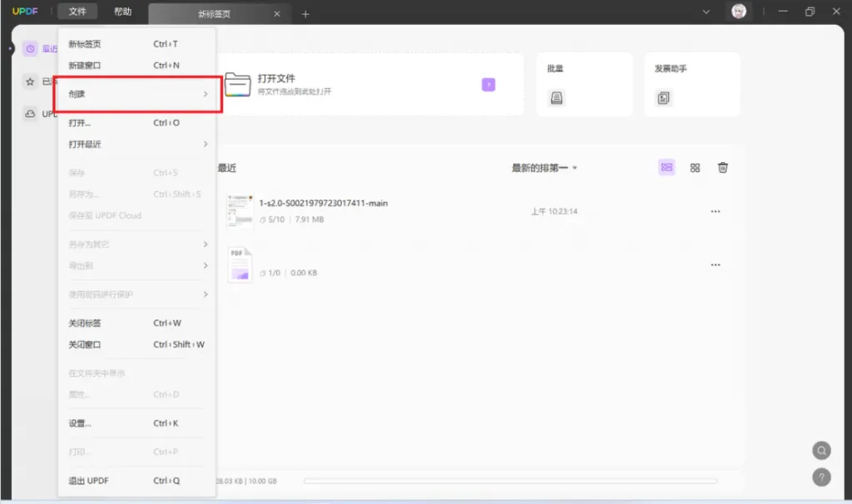Click the purple arrow in 打开文件 card
This screenshot has width=852, height=504.
[488, 85]
